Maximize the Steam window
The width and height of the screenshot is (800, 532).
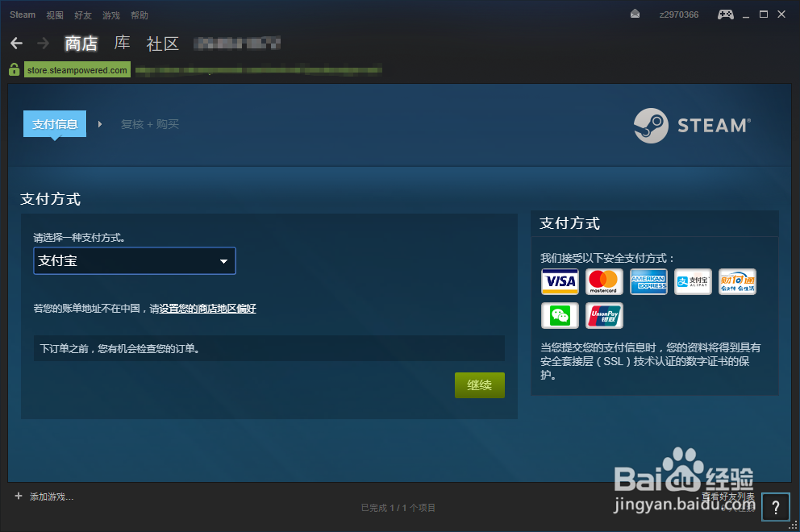pyautogui.click(x=763, y=15)
